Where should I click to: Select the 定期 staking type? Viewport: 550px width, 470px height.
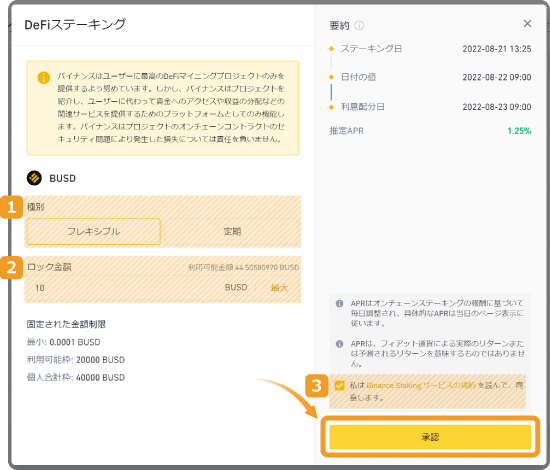[232, 231]
